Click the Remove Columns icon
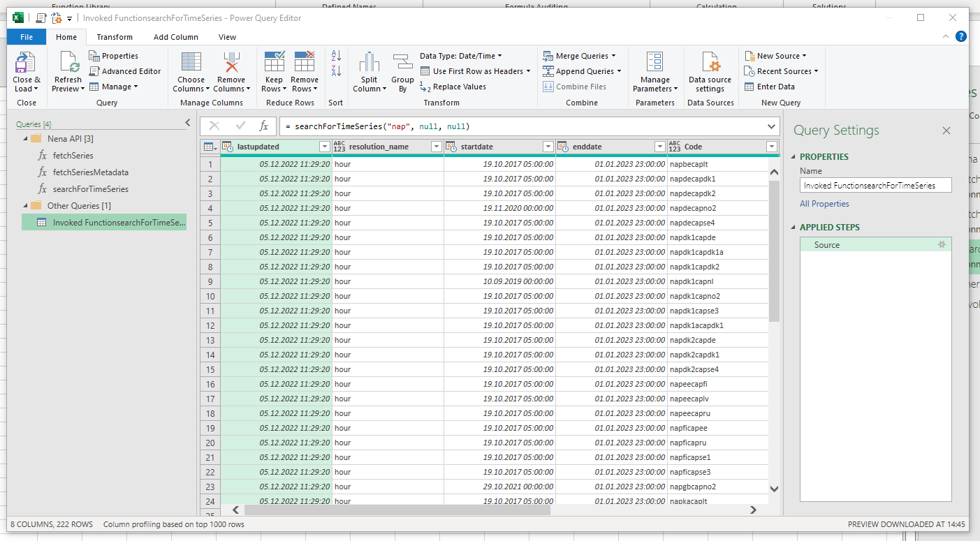980x541 pixels. click(x=231, y=61)
